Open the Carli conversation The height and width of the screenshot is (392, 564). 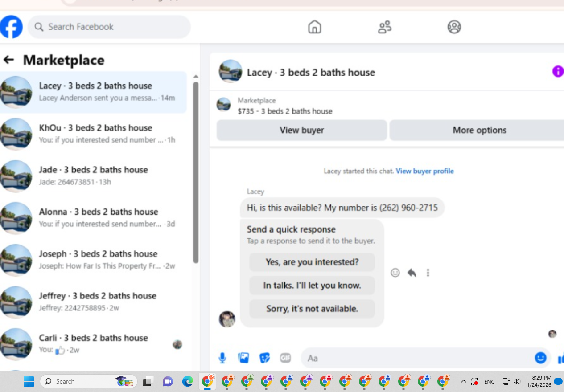[x=94, y=343]
